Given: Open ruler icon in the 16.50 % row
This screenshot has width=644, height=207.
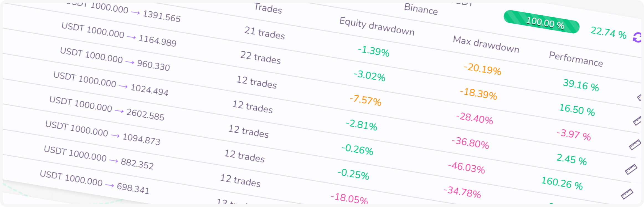Looking at the screenshot, I should (637, 121).
